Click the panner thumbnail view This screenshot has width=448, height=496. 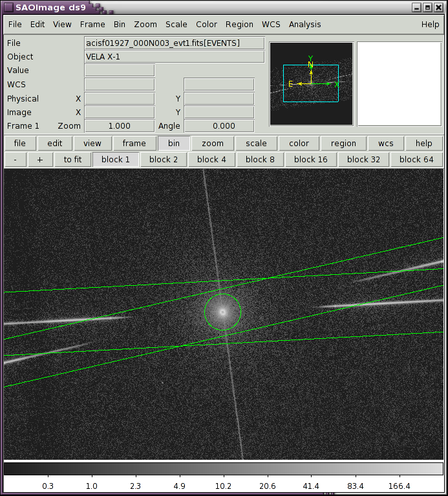[x=311, y=84]
